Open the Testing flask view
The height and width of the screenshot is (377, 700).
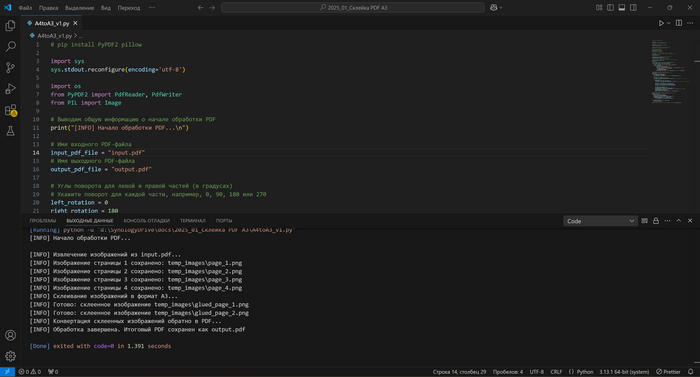pos(10,131)
